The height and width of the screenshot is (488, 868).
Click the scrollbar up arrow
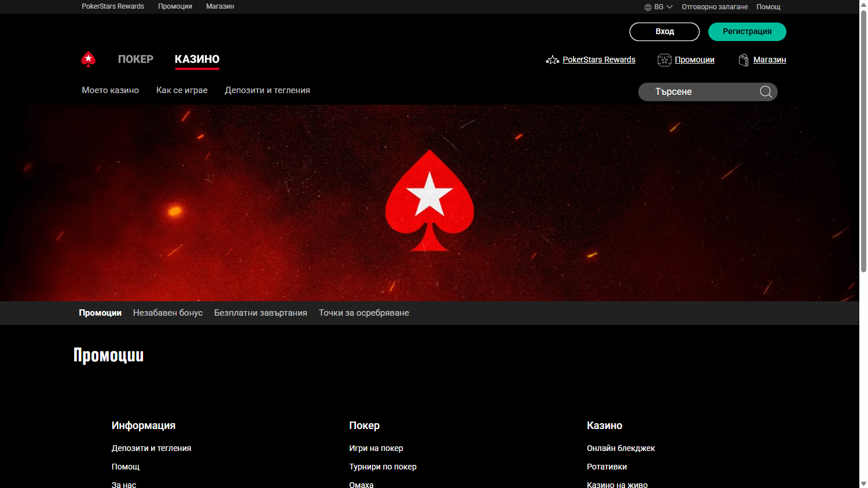tap(863, 4)
